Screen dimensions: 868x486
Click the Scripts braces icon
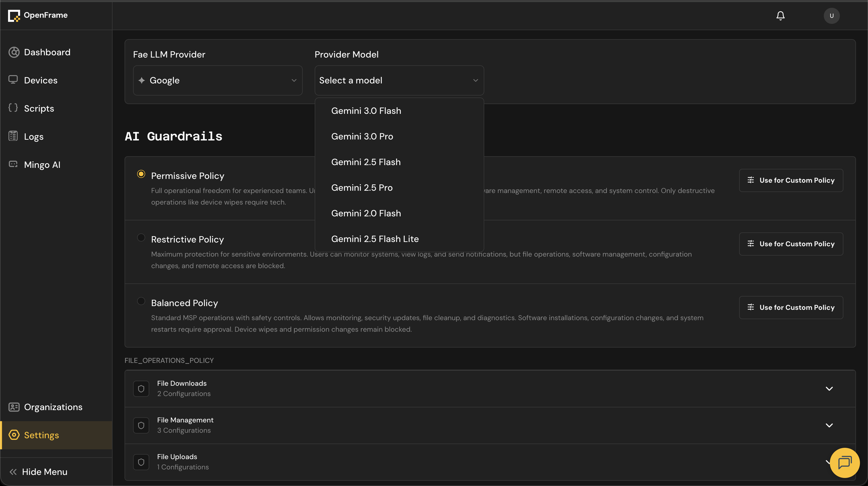click(13, 108)
